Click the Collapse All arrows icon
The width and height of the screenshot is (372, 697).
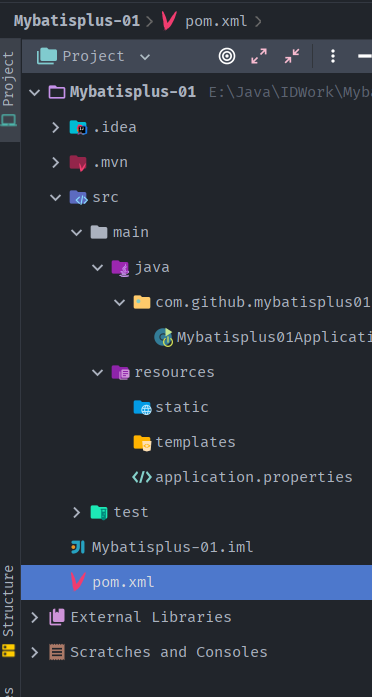click(x=292, y=56)
